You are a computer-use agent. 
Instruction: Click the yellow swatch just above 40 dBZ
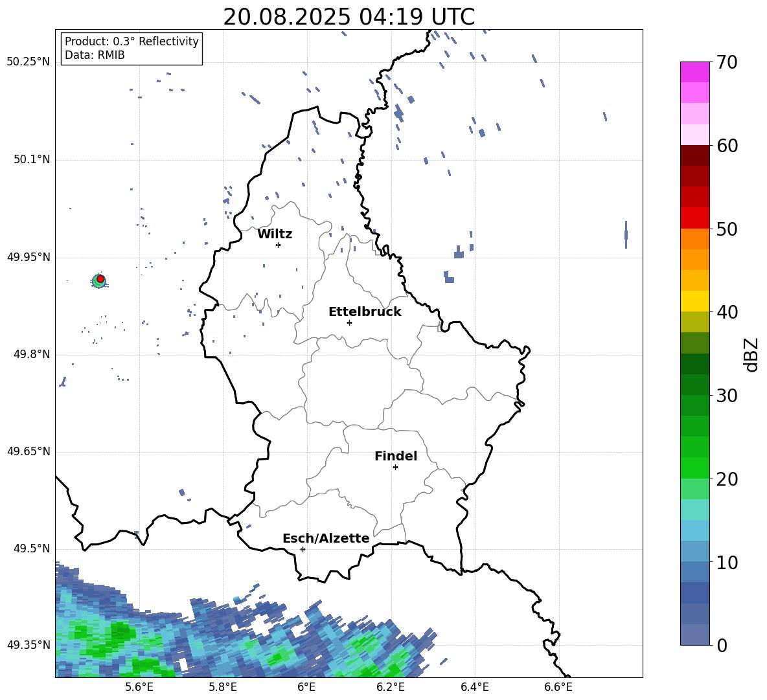click(x=695, y=301)
